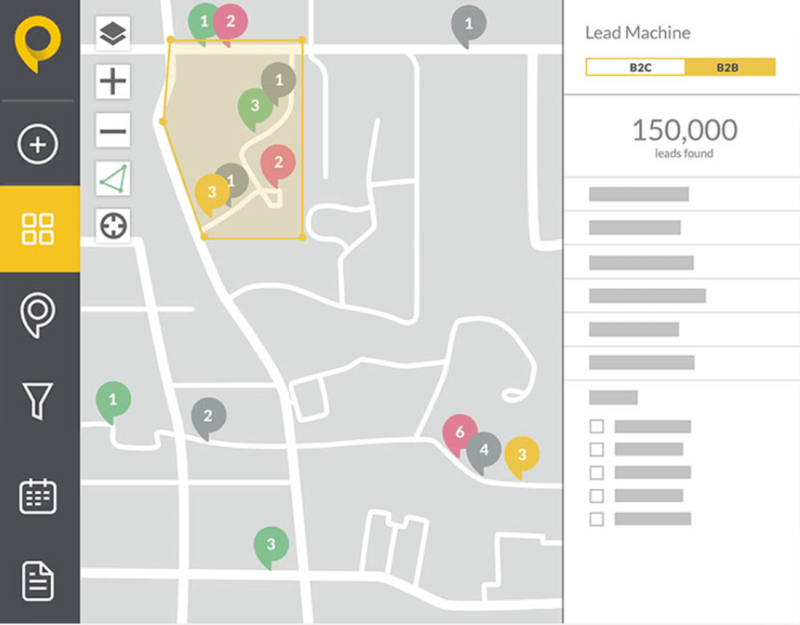800x625 pixels.
Task: Click the Lead Machine panel title
Action: (x=637, y=32)
